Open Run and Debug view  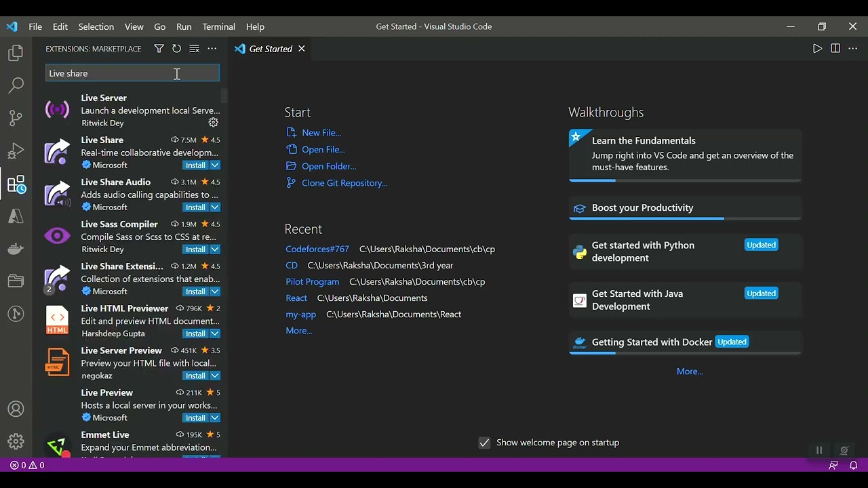pos(16,150)
